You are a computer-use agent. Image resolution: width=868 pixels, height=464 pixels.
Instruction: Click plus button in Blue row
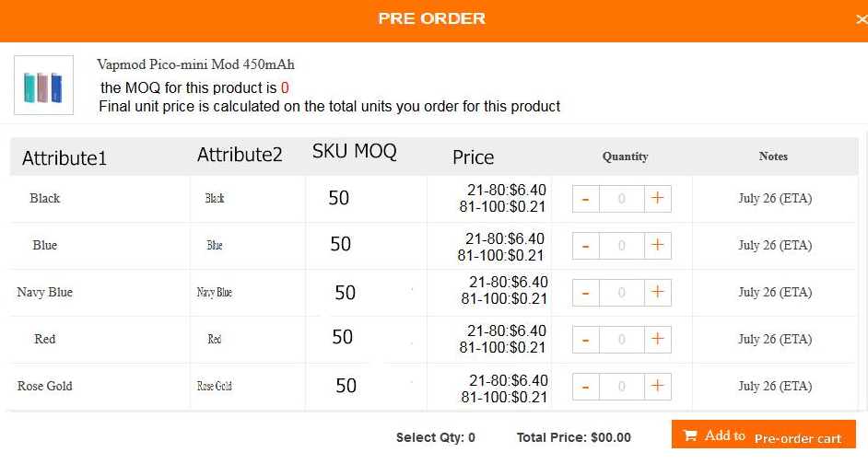coord(658,246)
